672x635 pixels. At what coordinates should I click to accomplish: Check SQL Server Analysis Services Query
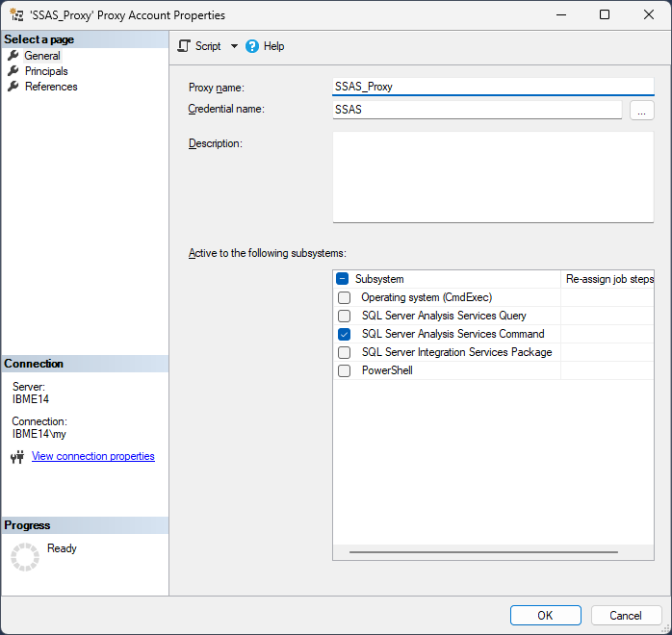point(344,316)
